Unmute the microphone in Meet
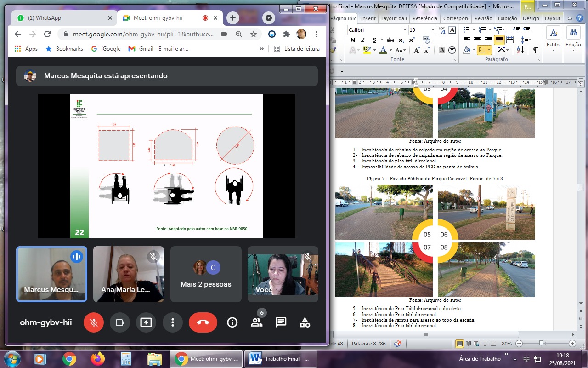 tap(93, 322)
